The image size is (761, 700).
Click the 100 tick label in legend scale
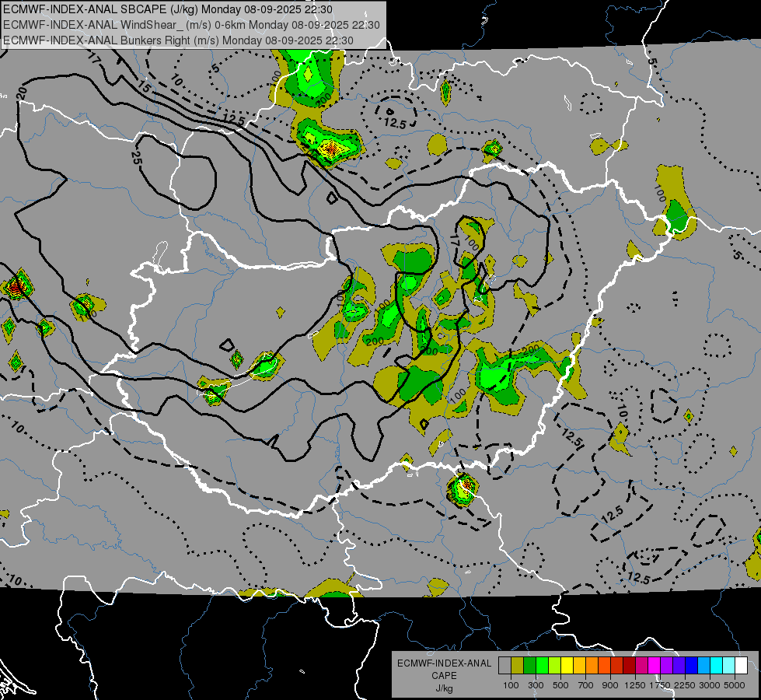[511, 685]
